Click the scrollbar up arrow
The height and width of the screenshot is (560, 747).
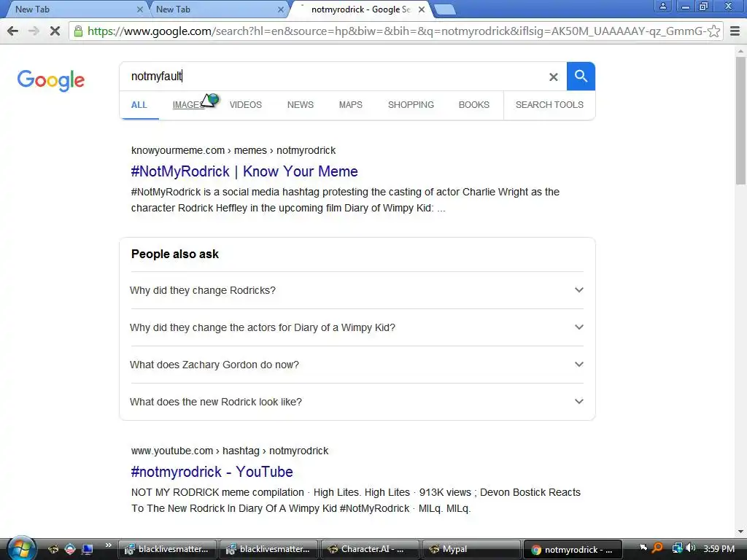click(741, 50)
